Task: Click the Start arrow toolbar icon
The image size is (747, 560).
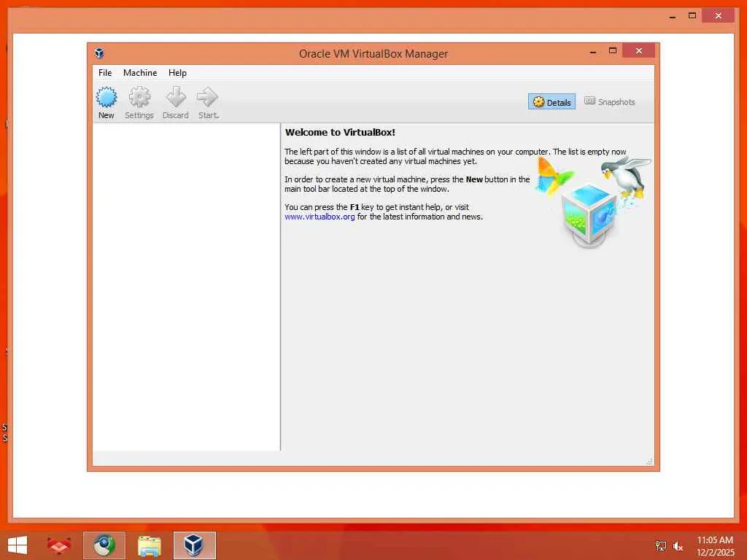Action: (x=208, y=103)
